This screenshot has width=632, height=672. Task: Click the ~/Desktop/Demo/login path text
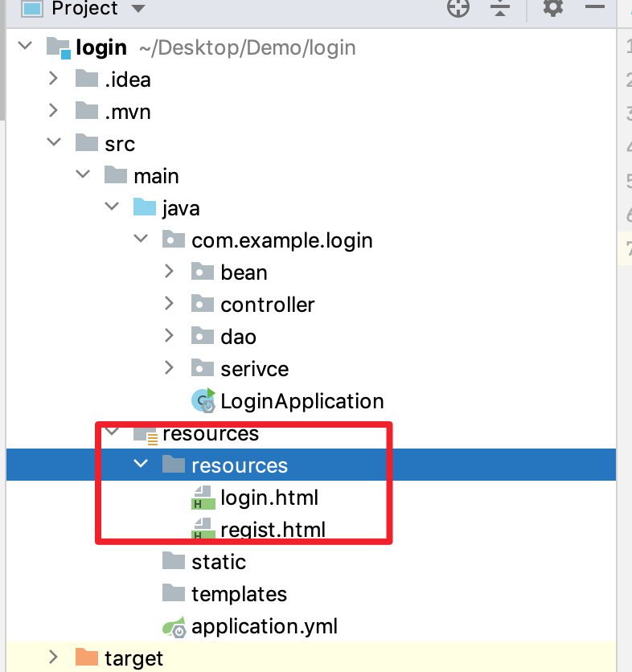(x=248, y=48)
